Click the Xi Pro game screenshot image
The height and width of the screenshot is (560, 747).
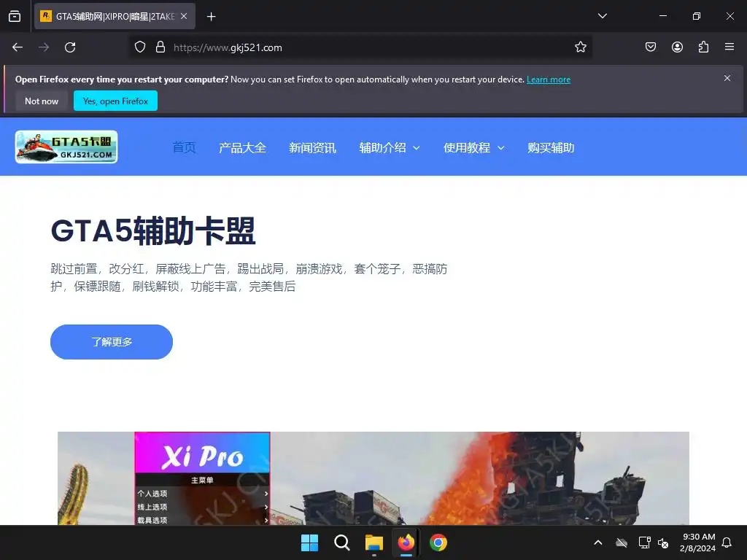373,478
